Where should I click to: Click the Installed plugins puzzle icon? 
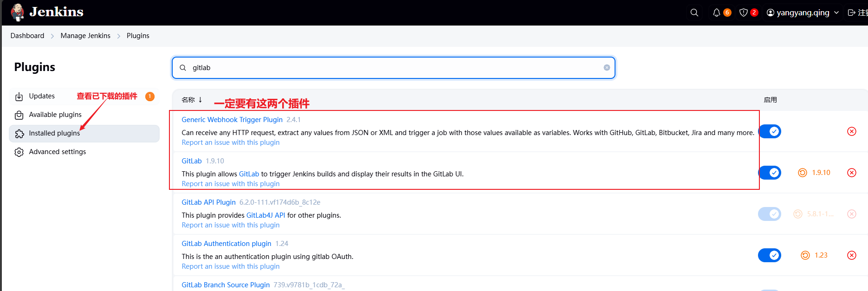[x=19, y=134]
